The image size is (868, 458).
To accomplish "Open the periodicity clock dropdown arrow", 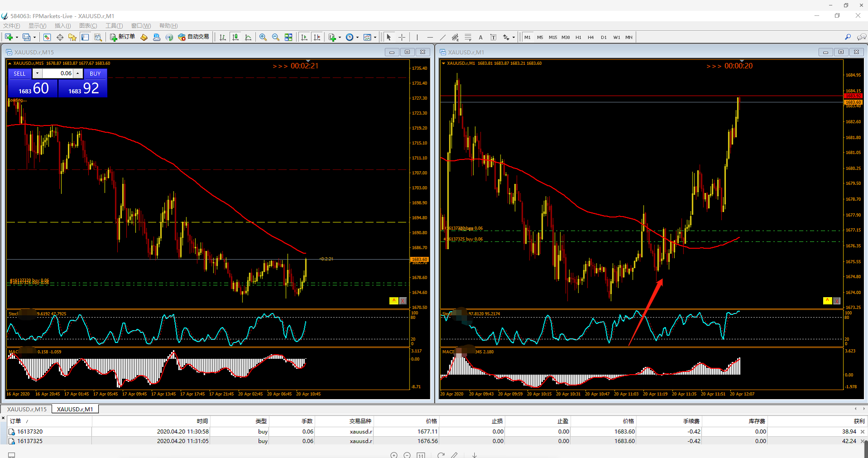I will (358, 38).
